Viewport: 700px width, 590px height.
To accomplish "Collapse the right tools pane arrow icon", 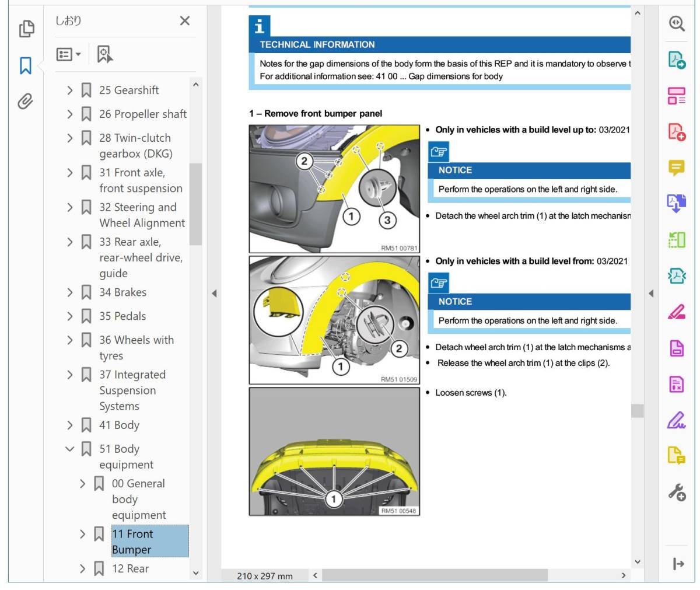I will click(x=678, y=564).
